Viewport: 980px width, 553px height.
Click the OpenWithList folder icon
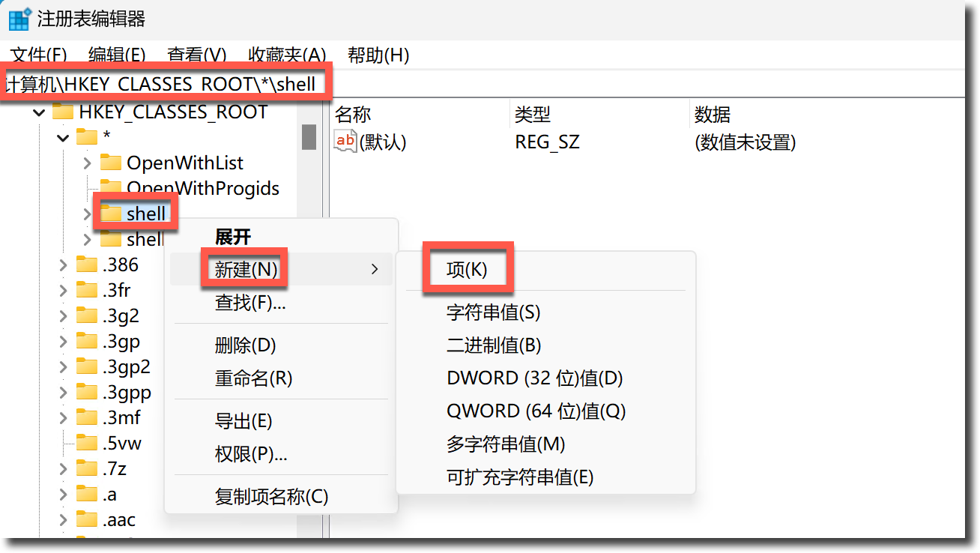pos(111,163)
